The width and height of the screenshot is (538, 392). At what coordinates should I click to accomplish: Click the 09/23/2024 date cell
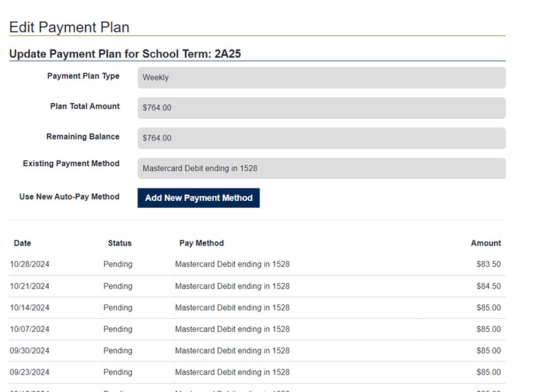tap(30, 373)
